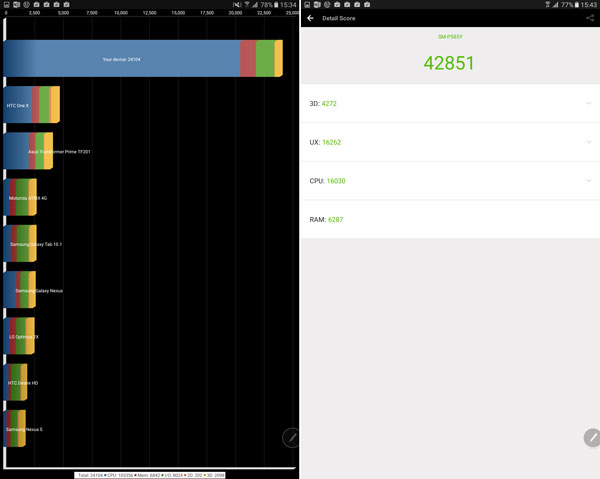
Task: Tap the score totals legend below the chart
Action: [150, 474]
